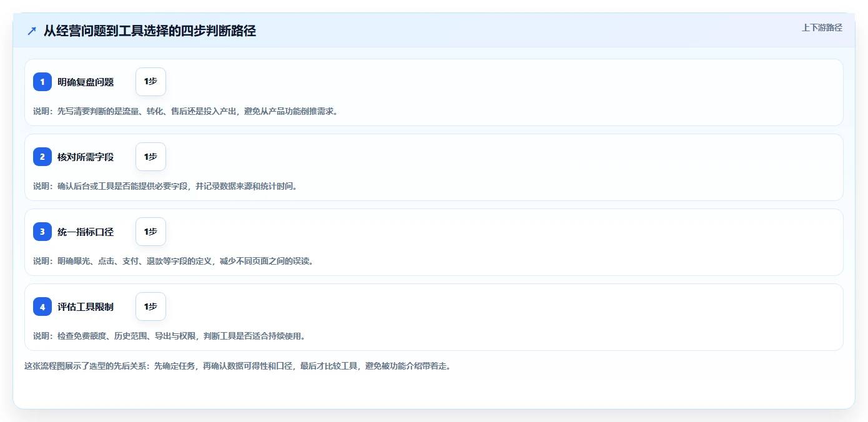The image size is (868, 422).
Task: Select the step number 3 badge
Action: (x=42, y=232)
